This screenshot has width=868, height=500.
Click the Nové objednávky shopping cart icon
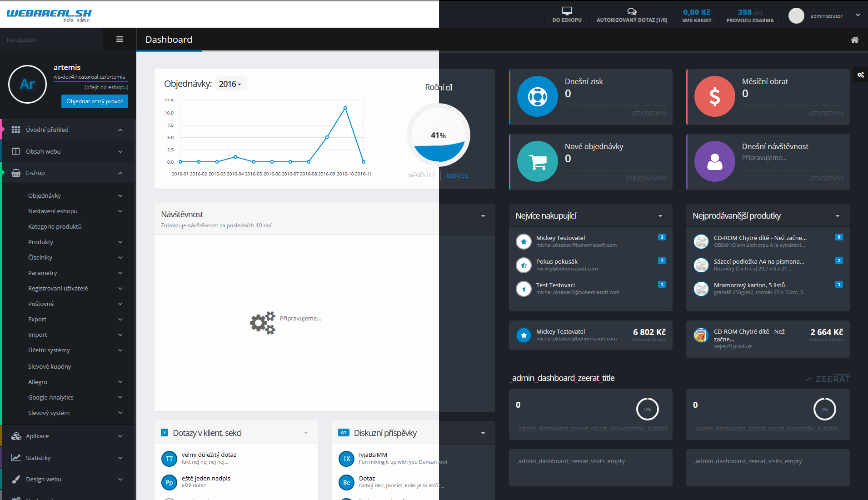pyautogui.click(x=538, y=162)
